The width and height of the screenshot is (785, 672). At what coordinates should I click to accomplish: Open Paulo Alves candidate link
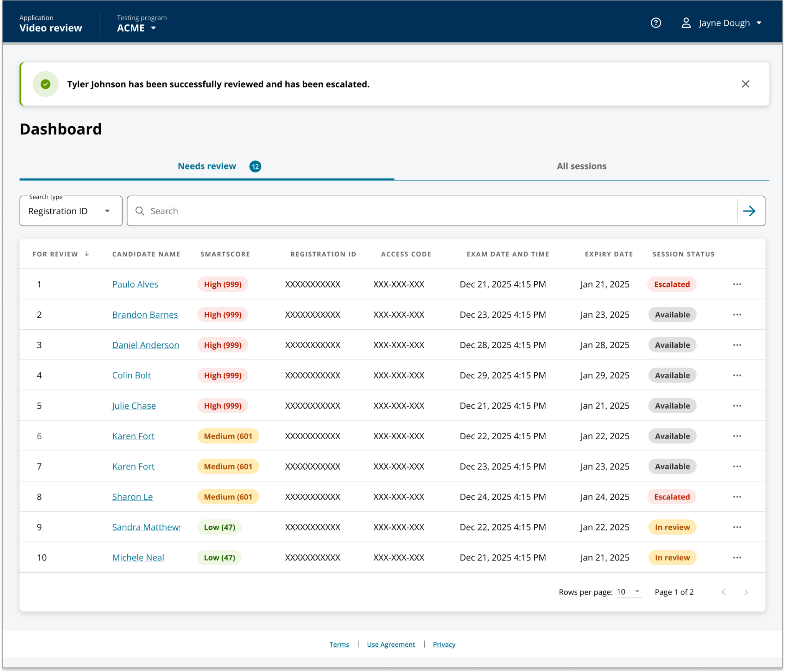click(135, 284)
